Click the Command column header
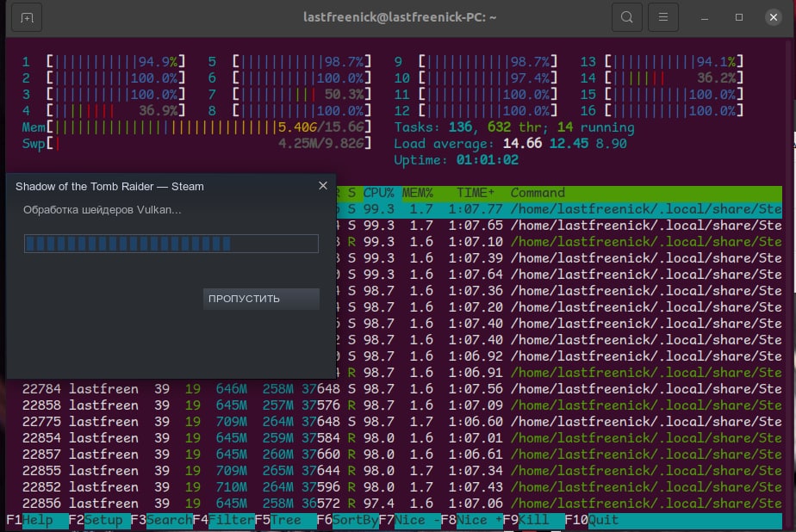The image size is (796, 532). tap(538, 193)
